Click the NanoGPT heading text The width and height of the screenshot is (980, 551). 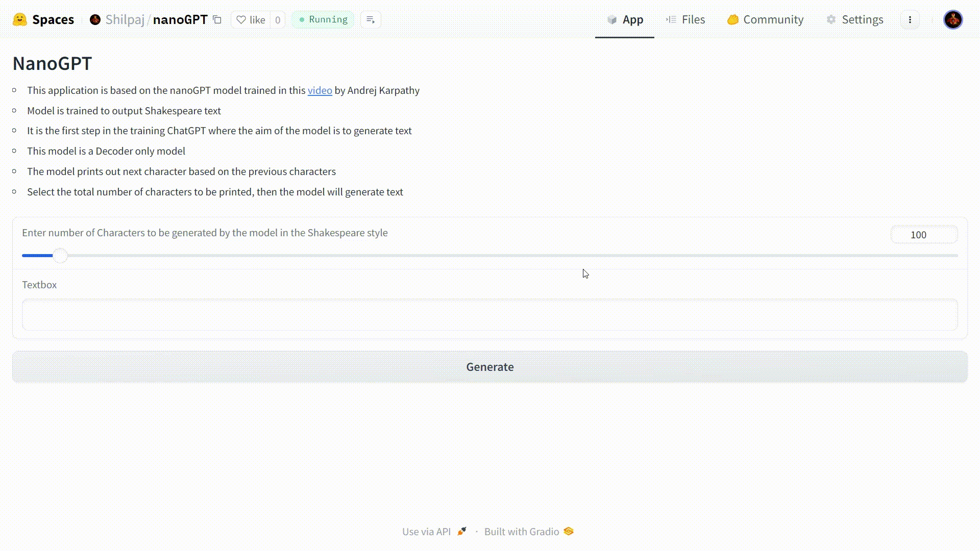(52, 63)
